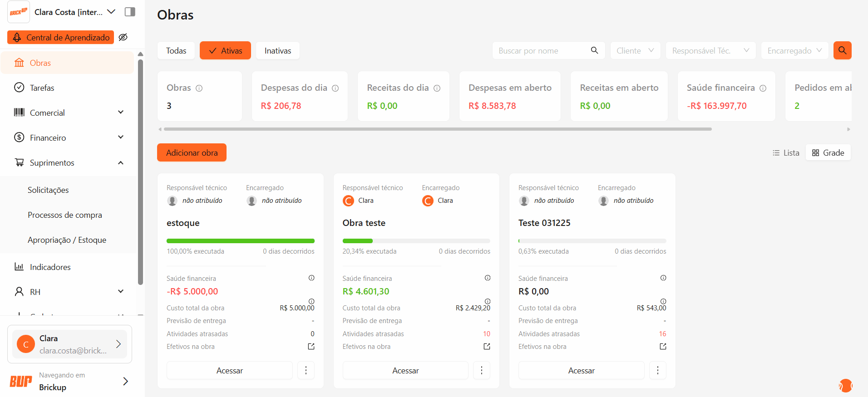Viewport: 868px width, 397px height.
Task: Click info icon beside Saúde financeira summary
Action: 763,88
